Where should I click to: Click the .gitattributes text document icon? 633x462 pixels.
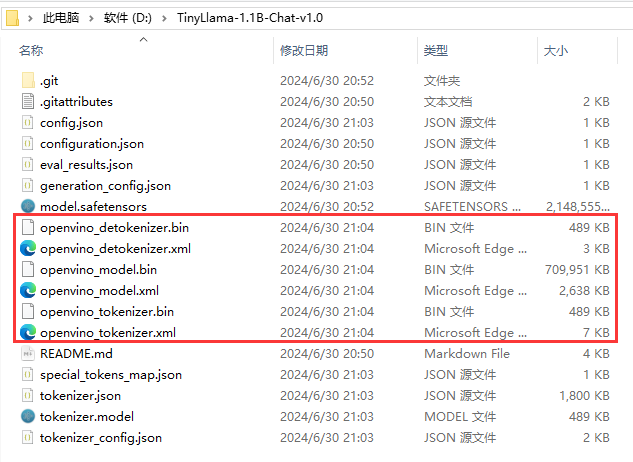(28, 101)
